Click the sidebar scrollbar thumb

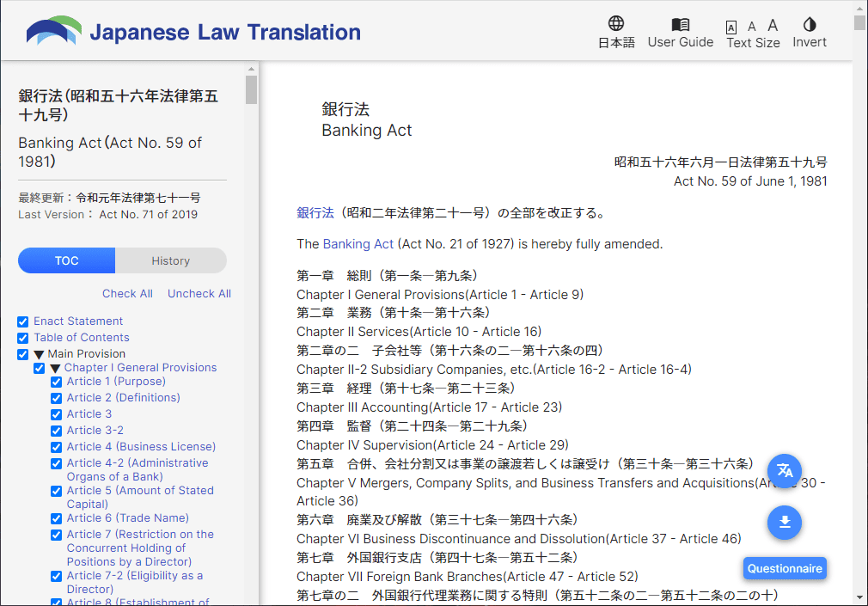click(251, 89)
